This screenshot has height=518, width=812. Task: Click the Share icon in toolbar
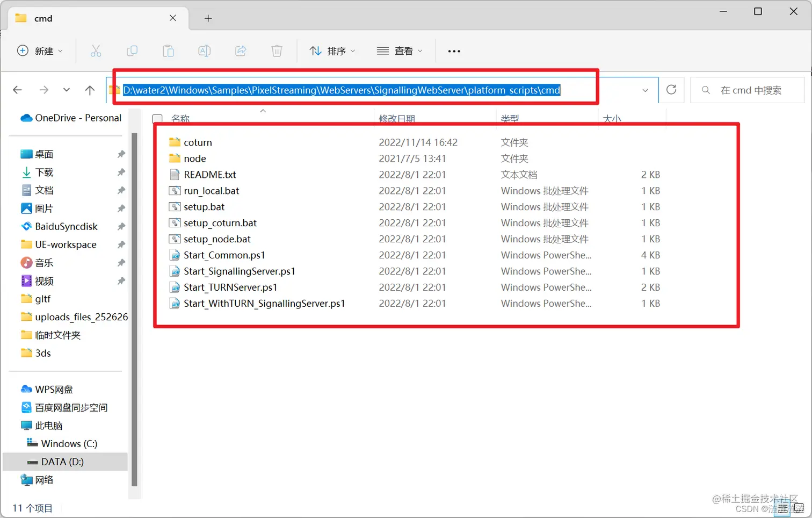click(241, 51)
